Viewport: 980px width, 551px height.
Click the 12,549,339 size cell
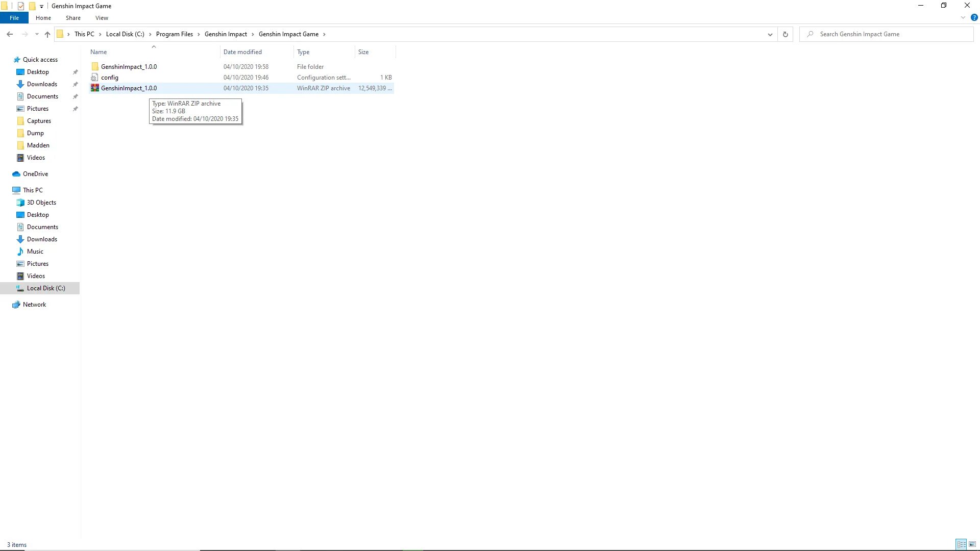[375, 88]
